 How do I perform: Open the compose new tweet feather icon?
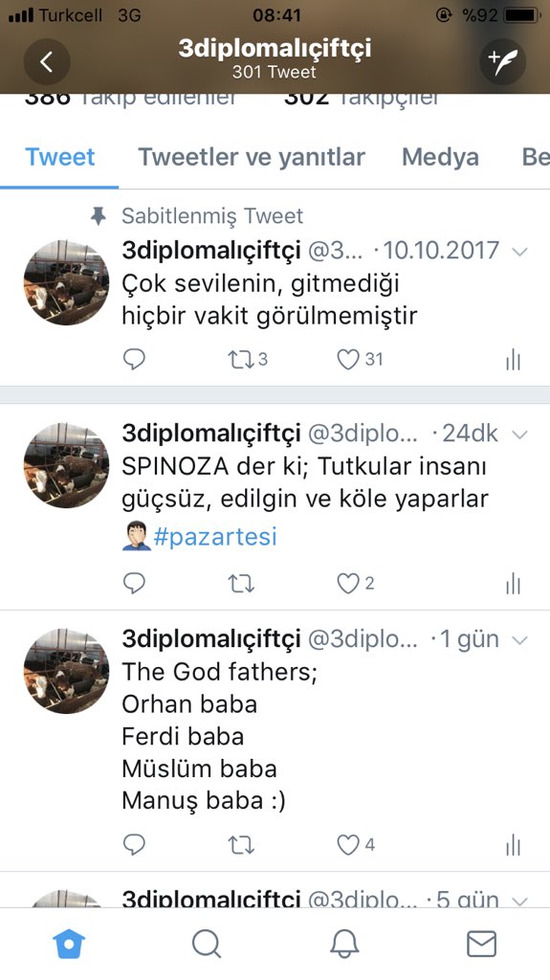tap(502, 61)
